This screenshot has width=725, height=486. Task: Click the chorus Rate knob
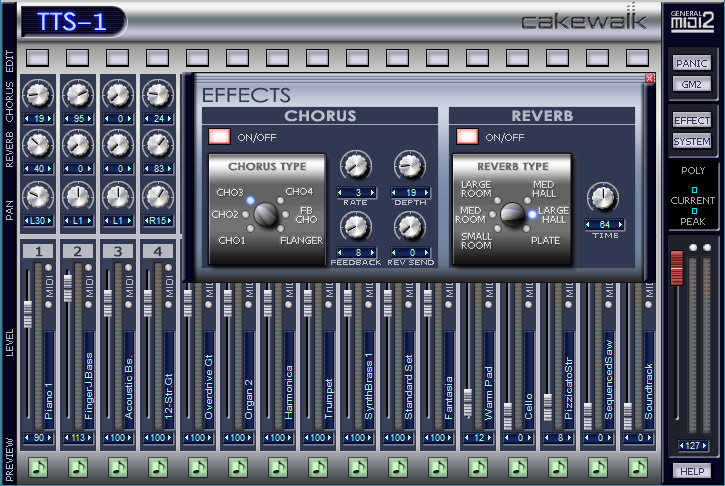point(356,166)
